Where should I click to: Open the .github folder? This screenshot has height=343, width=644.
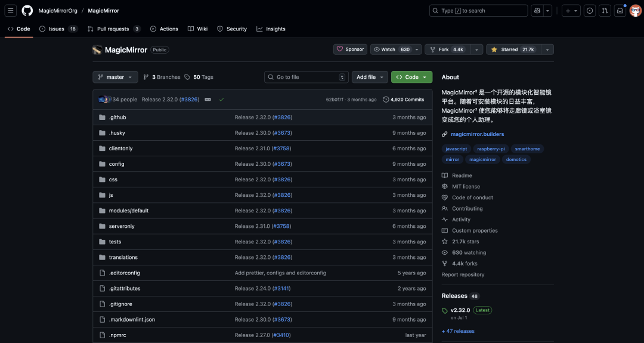(117, 117)
